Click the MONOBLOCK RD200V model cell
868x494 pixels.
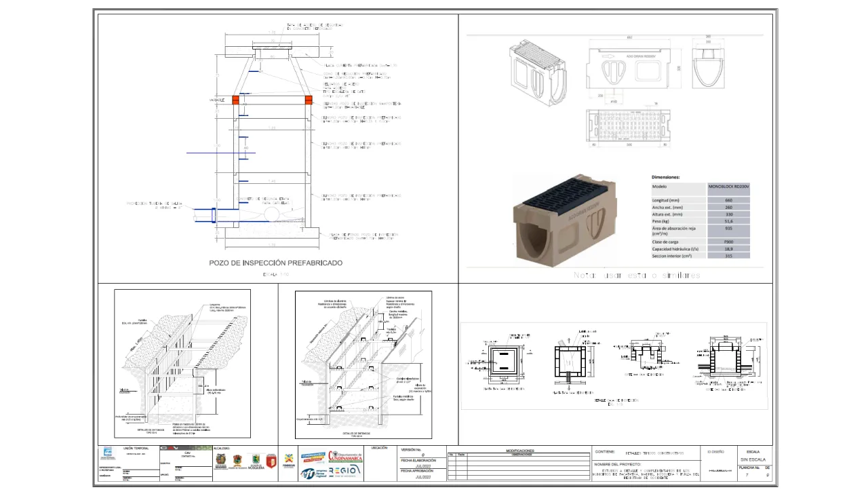[x=729, y=186]
